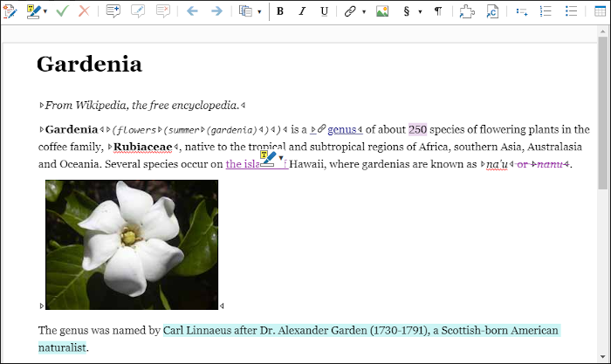This screenshot has height=364, width=611.
Task: Insert a bulleted list
Action: tap(572, 11)
